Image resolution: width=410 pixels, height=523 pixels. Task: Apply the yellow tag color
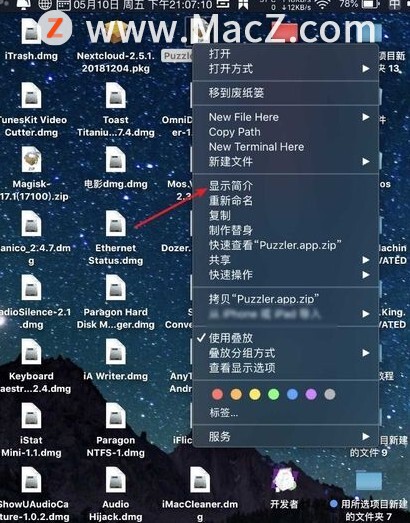click(x=255, y=394)
